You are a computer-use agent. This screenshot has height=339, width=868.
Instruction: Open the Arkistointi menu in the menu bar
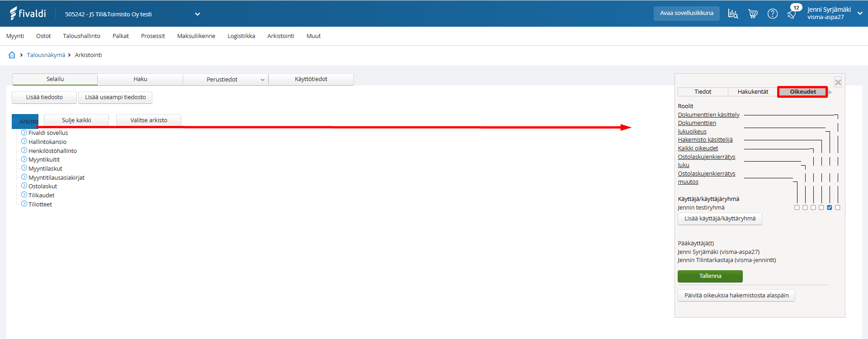(x=281, y=36)
